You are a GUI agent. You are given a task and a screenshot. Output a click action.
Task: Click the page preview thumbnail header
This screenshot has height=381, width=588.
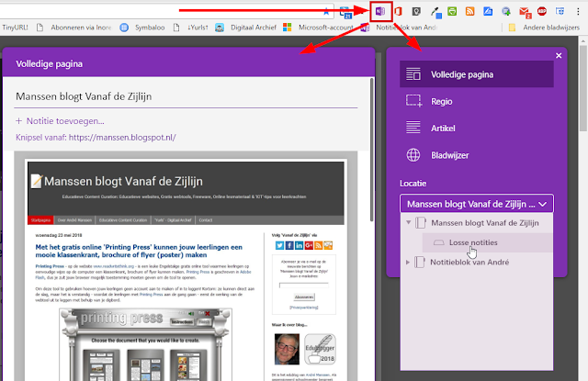pyautogui.click(x=186, y=188)
